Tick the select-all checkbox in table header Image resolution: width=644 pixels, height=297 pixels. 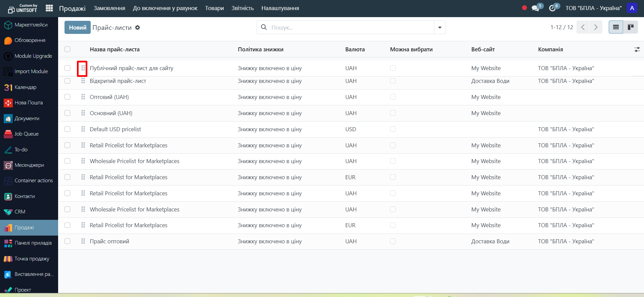coord(68,49)
